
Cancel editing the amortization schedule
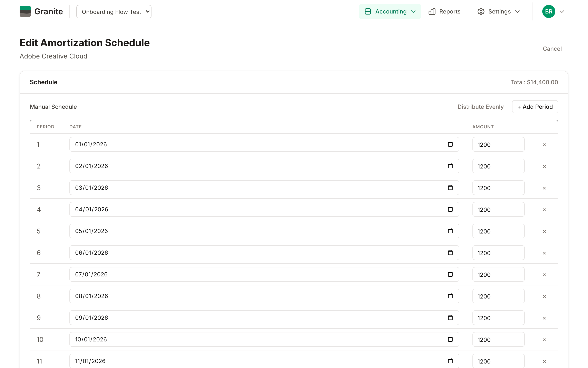[552, 49]
